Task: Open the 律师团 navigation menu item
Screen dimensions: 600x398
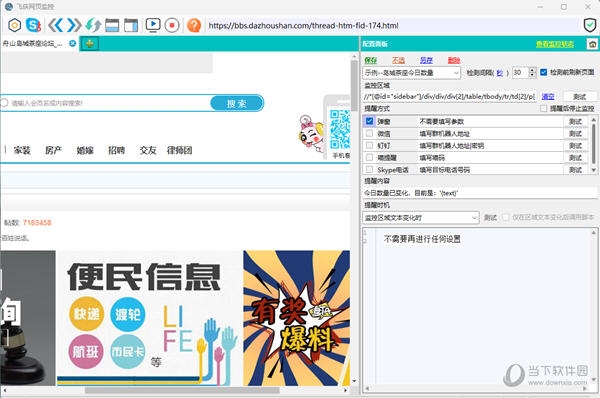Action: [179, 150]
